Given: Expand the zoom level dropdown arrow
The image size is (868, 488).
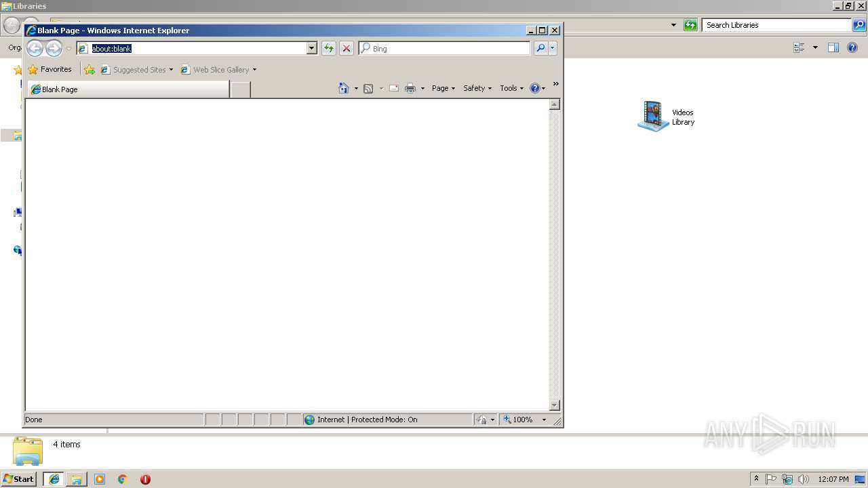Looking at the screenshot, I should coord(544,420).
